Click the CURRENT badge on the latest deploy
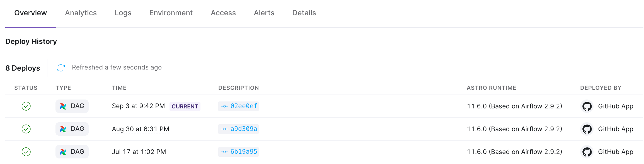This screenshot has width=644, height=164. pyautogui.click(x=185, y=106)
